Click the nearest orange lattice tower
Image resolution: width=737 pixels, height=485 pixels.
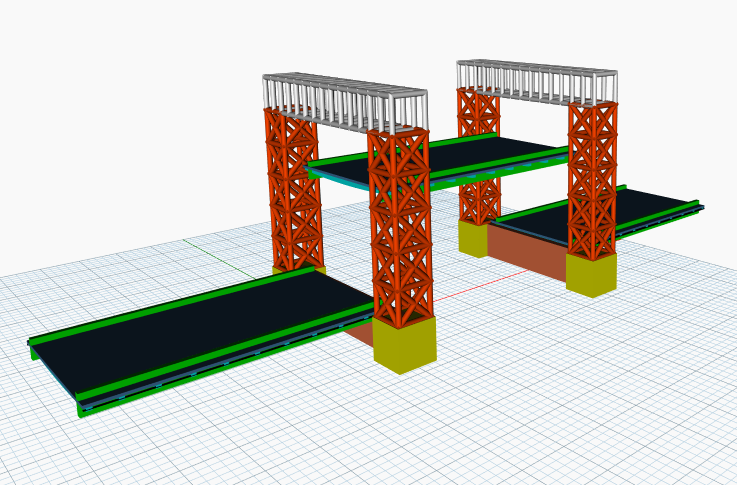(400, 228)
